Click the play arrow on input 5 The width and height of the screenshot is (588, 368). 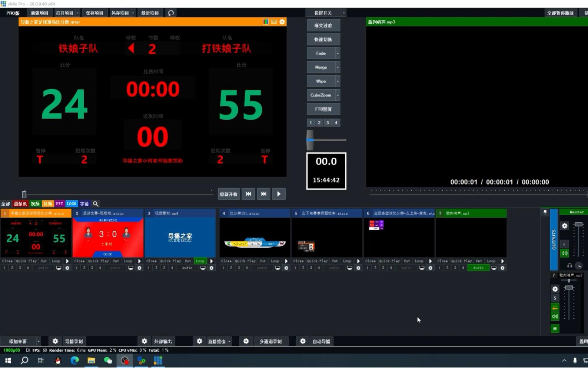point(358,261)
